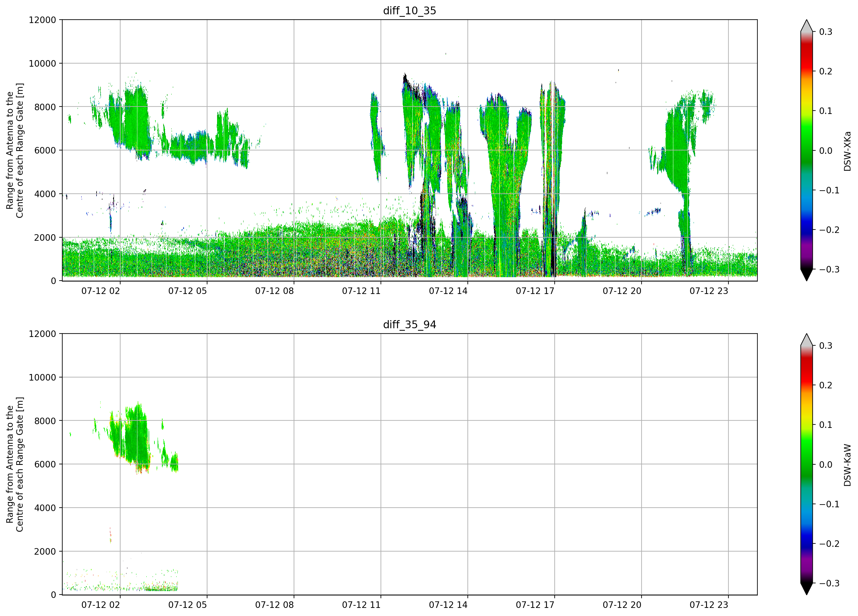Click the 0.2 tick on DSW-KaW colorbar
The image size is (858, 616).
tap(826, 385)
